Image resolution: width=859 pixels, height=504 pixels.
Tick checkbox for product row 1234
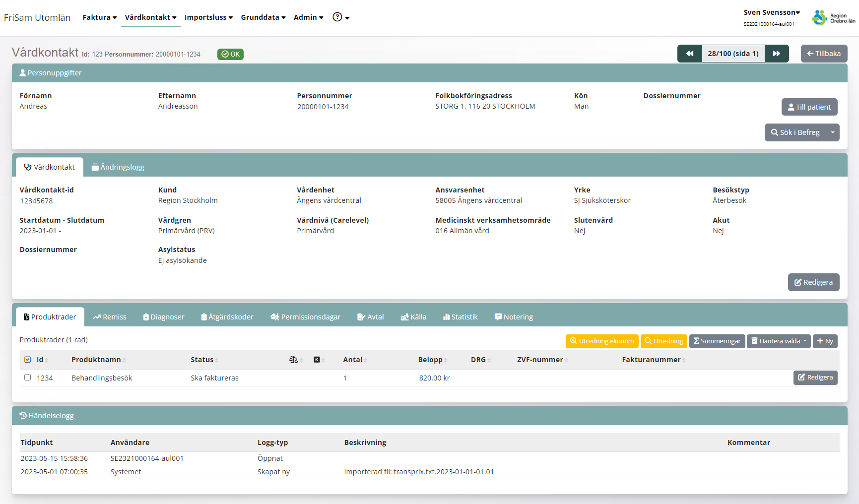pyautogui.click(x=28, y=378)
